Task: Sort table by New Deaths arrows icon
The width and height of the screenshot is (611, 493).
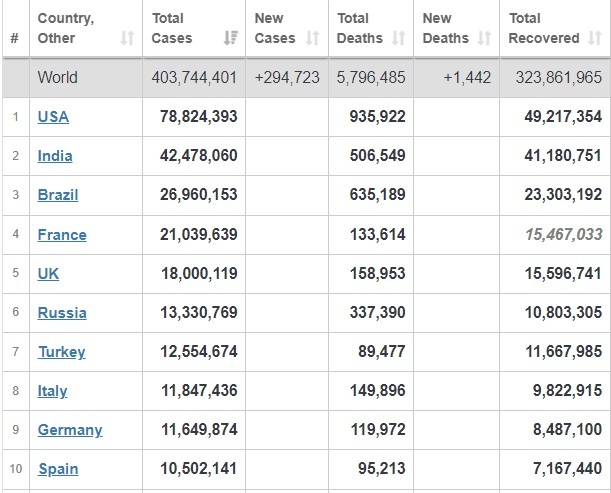Action: (484, 38)
